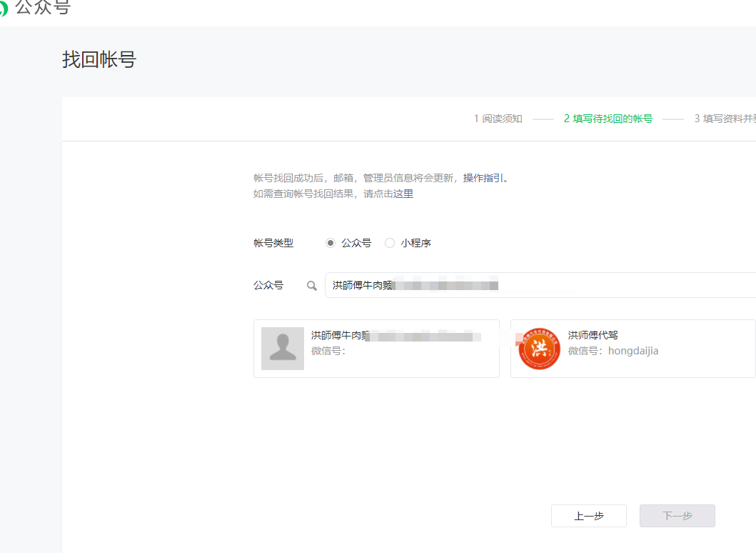Select the 洪師傅牛肉麵 account result card
The width and height of the screenshot is (756, 553).
(x=376, y=349)
